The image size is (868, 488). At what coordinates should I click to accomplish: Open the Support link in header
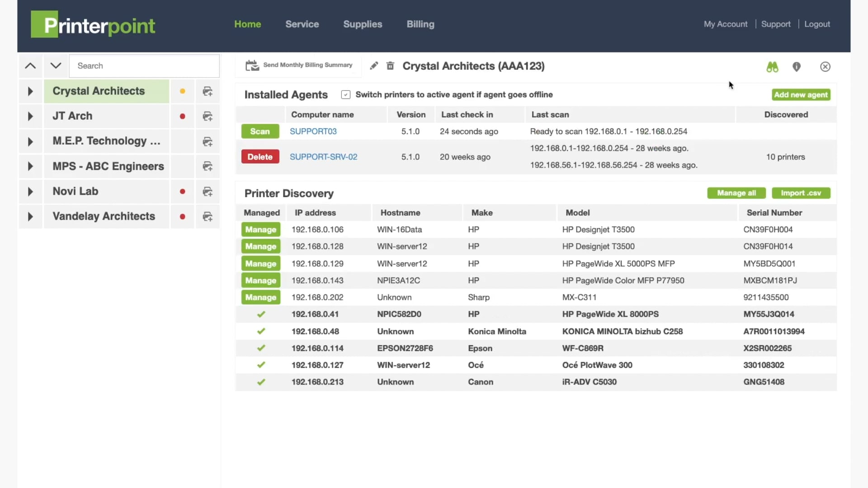point(776,24)
